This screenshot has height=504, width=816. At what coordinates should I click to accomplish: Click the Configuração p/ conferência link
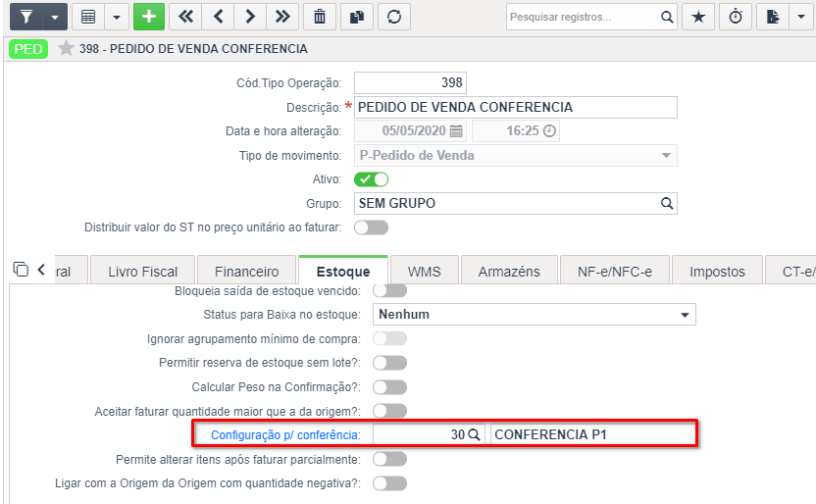[285, 434]
